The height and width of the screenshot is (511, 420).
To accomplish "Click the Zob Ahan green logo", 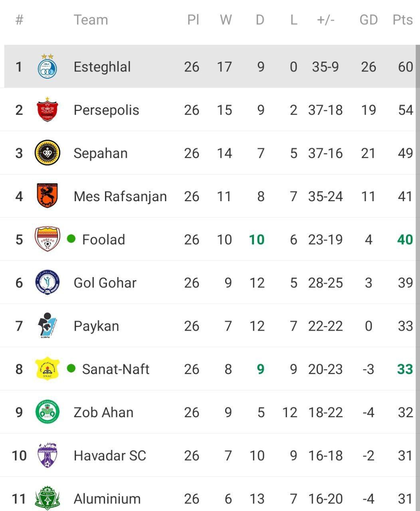I will click(47, 412).
